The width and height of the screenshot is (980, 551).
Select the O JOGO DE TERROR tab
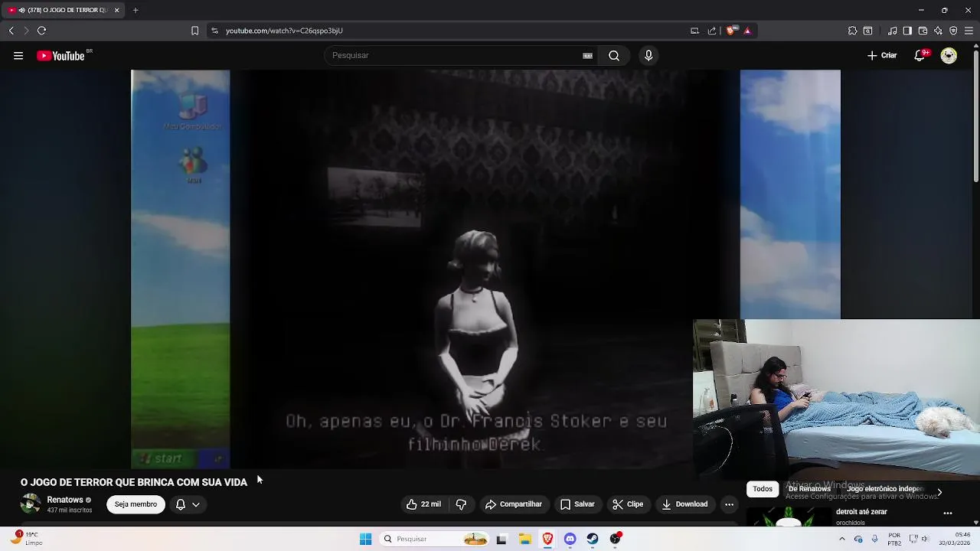pos(61,10)
